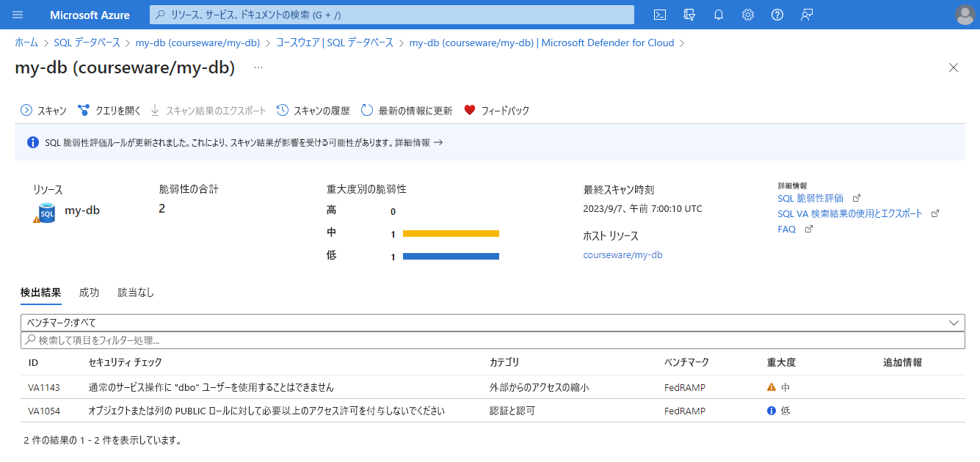Click the my-db SQL database resource icon
This screenshot has height=462, width=980.
click(46, 213)
